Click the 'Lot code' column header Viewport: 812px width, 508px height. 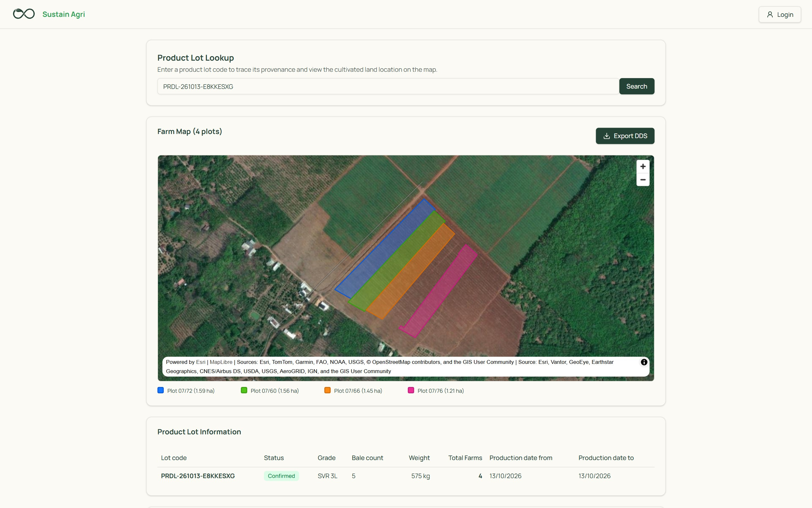tap(174, 458)
